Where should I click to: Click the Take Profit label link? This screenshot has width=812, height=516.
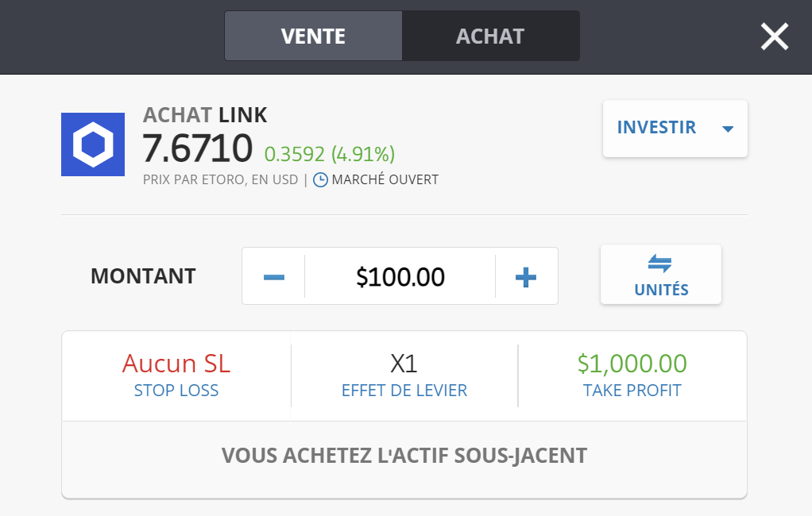632,390
